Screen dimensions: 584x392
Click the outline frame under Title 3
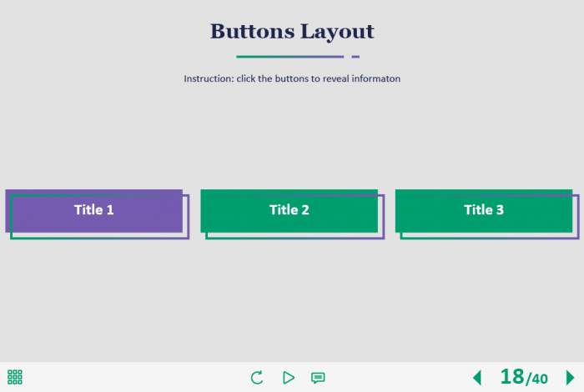tap(490, 238)
